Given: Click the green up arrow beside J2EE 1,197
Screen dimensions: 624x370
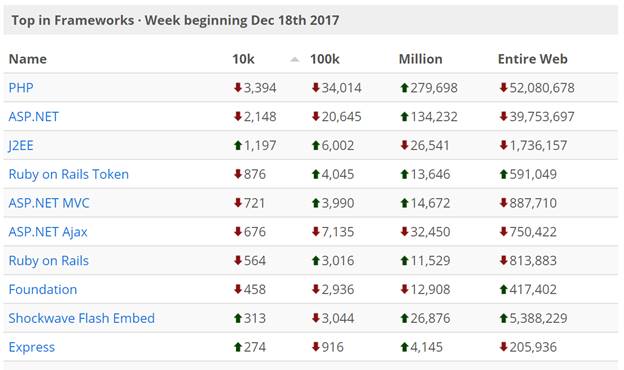Looking at the screenshot, I should 238,145.
